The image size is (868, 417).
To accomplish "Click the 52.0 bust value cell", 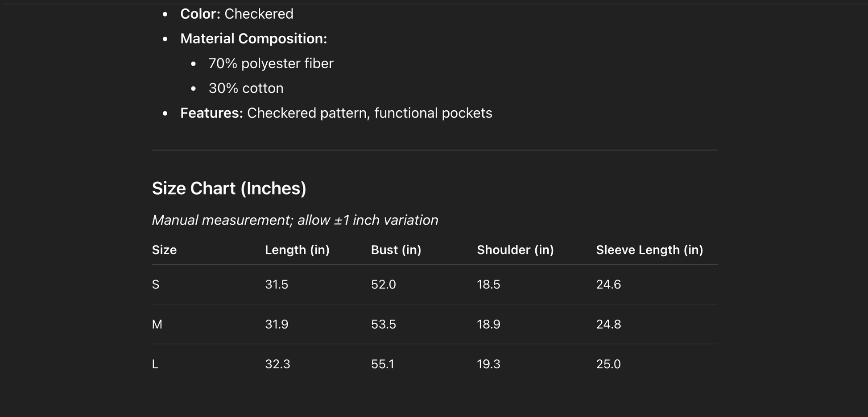I will coord(383,284).
